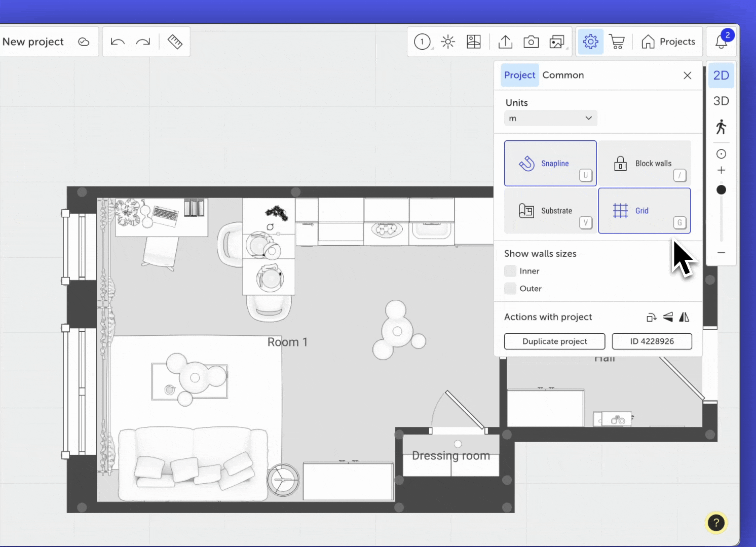Image resolution: width=756 pixels, height=547 pixels.
Task: Open the shopping cart icon
Action: (x=617, y=42)
